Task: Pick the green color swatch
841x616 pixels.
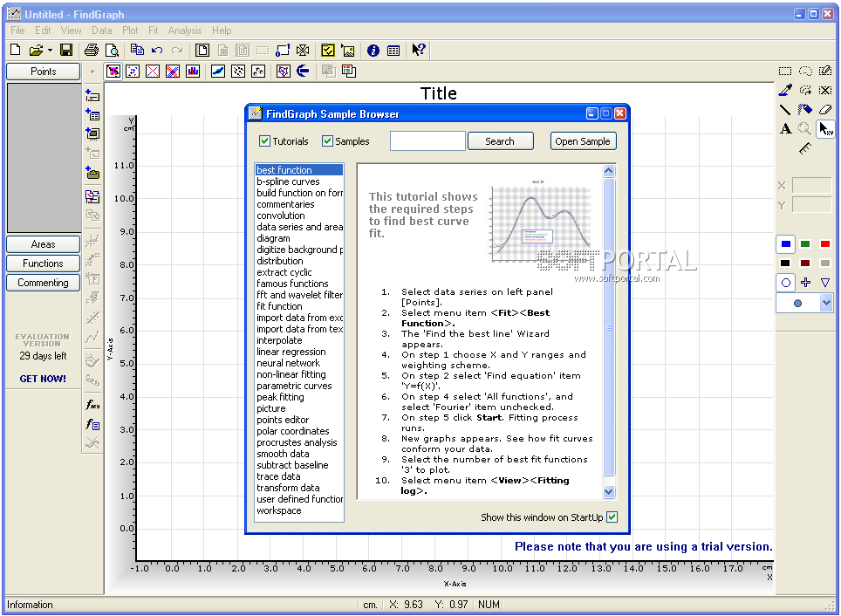Action: click(805, 244)
